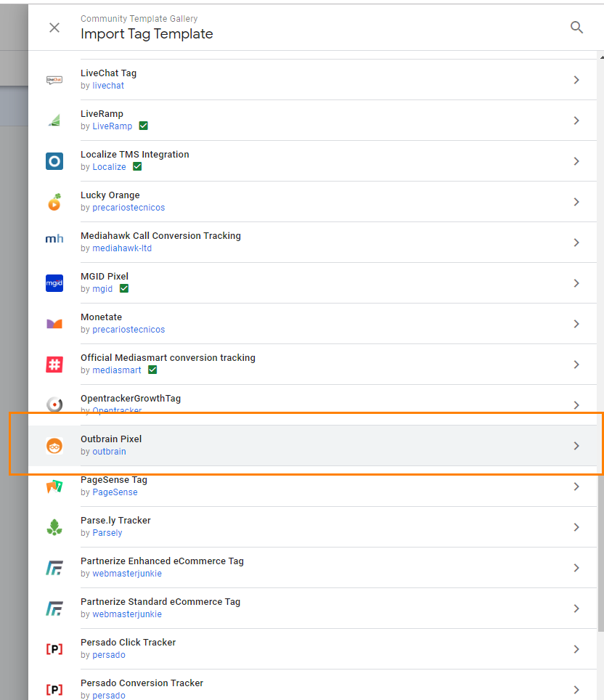Click the Monetate logo icon

(54, 324)
